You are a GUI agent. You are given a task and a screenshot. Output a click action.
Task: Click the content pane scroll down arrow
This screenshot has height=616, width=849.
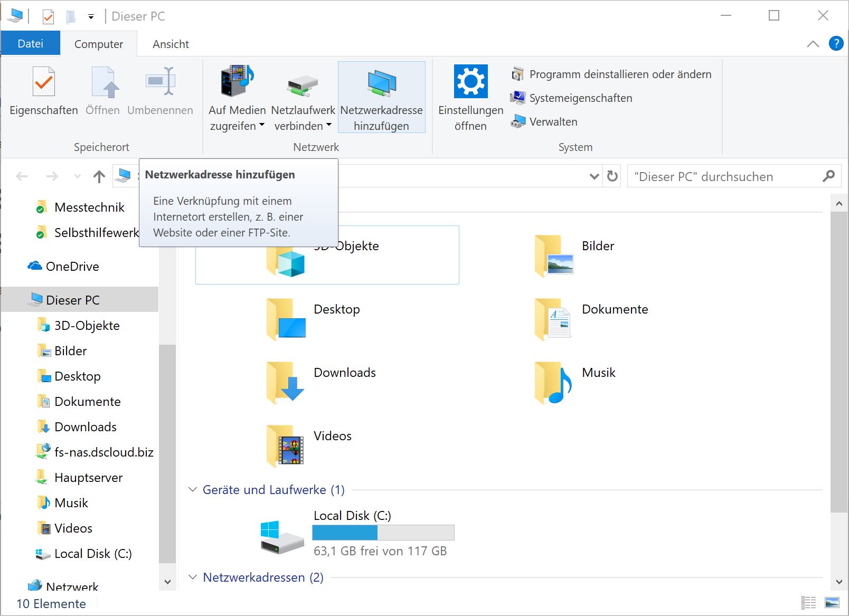coord(839,582)
